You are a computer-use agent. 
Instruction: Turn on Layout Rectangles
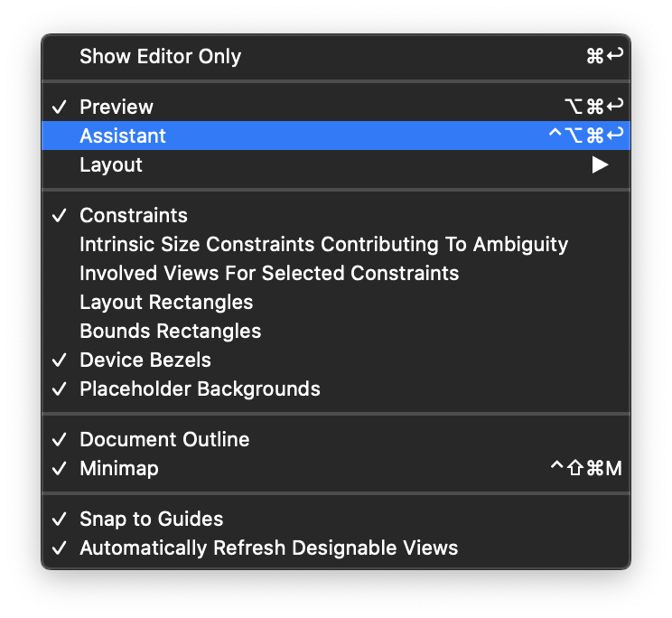pyautogui.click(x=336, y=302)
